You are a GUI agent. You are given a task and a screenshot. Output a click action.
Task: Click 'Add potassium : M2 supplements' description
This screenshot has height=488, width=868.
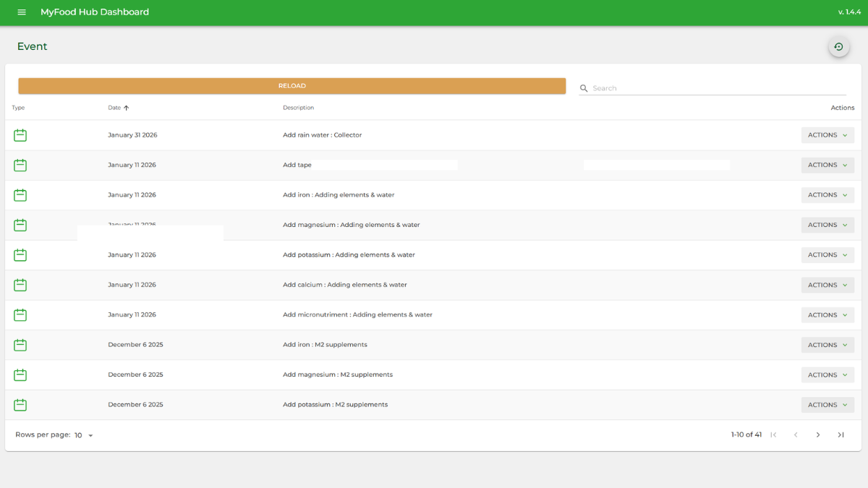pos(335,405)
